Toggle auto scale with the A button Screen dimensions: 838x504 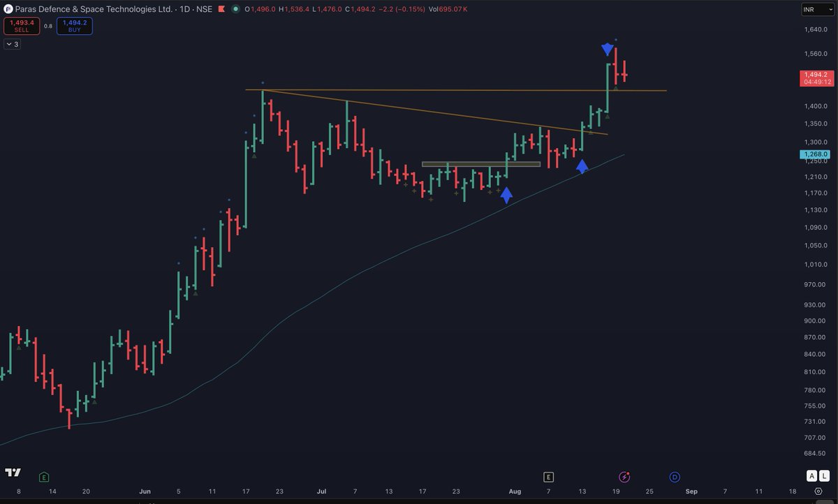812,475
